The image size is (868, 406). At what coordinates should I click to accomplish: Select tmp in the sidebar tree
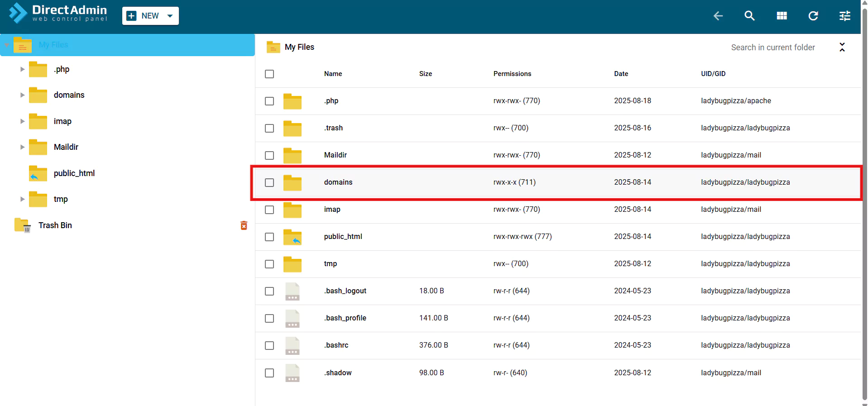point(61,199)
